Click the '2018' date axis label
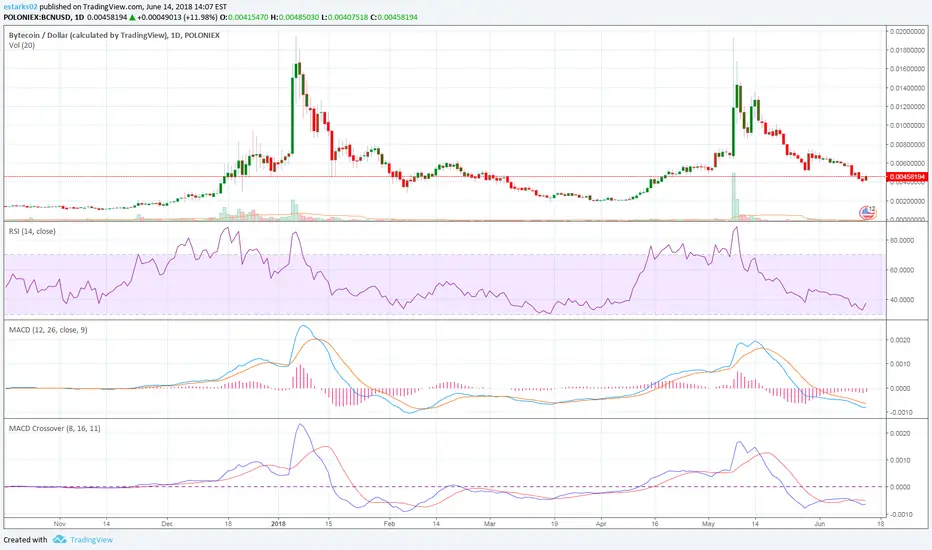The height and width of the screenshot is (550, 932). pos(278,524)
